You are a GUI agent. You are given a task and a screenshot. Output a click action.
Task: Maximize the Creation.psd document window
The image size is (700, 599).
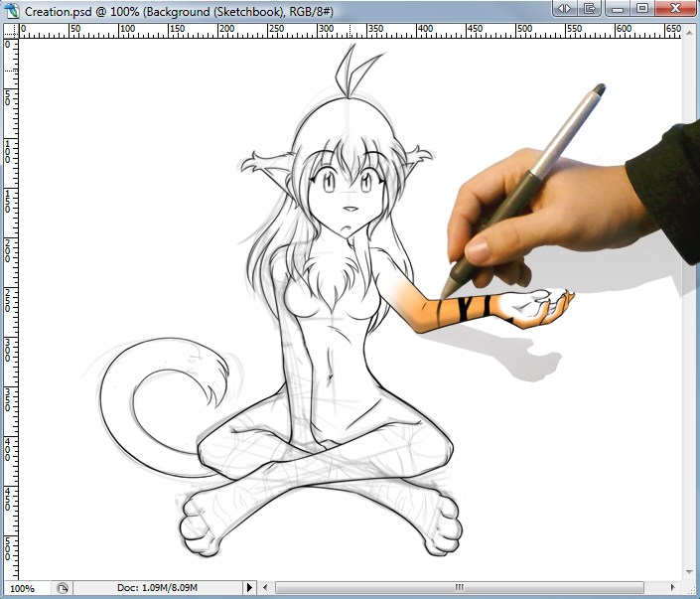(642, 9)
